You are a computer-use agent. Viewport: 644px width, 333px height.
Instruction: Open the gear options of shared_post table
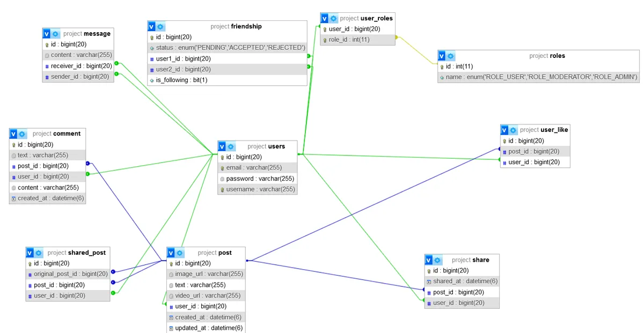pos(39,253)
